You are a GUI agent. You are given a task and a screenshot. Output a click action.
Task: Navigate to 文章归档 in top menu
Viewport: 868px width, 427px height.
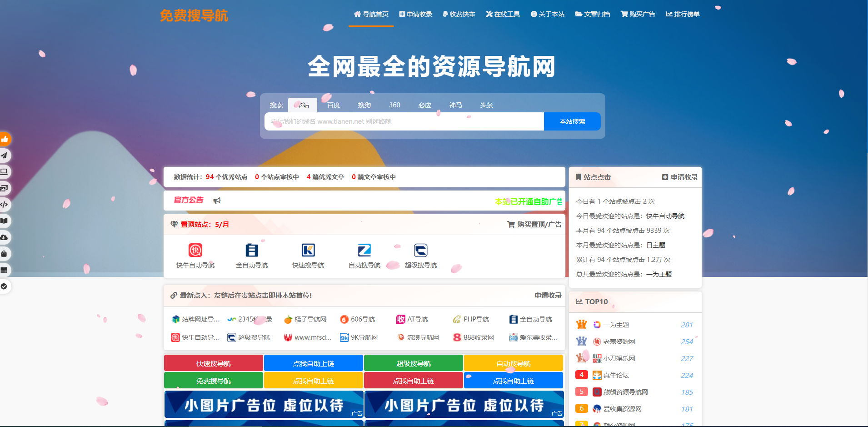click(593, 14)
